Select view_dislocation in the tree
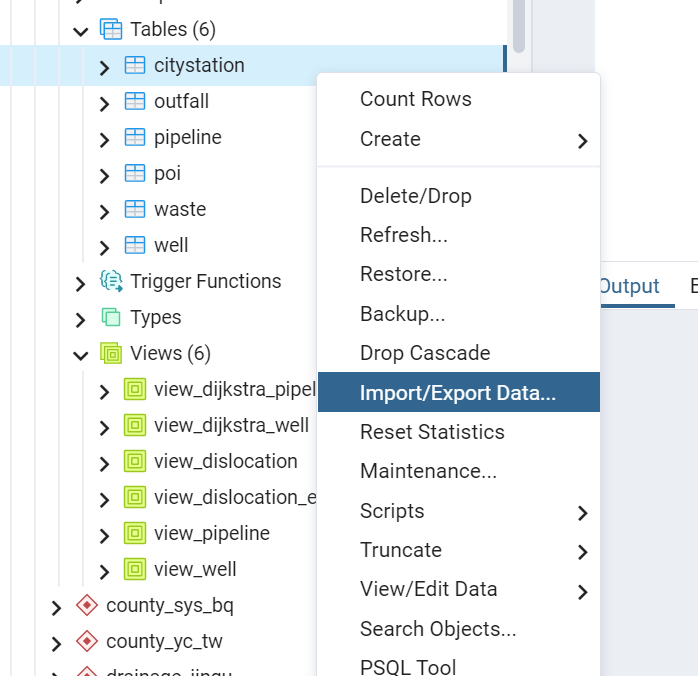Viewport: 698px width, 676px height. [x=225, y=462]
